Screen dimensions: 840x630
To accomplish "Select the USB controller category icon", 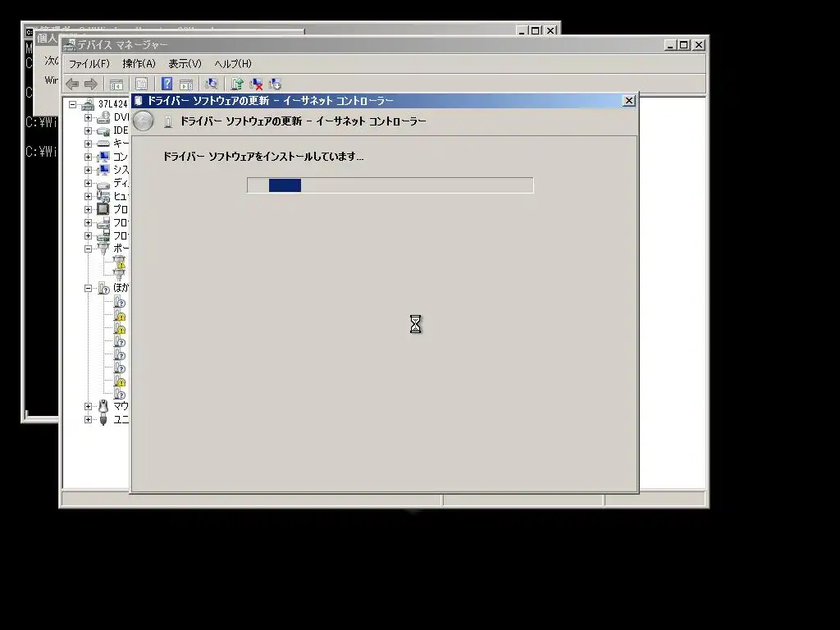I will 103,419.
